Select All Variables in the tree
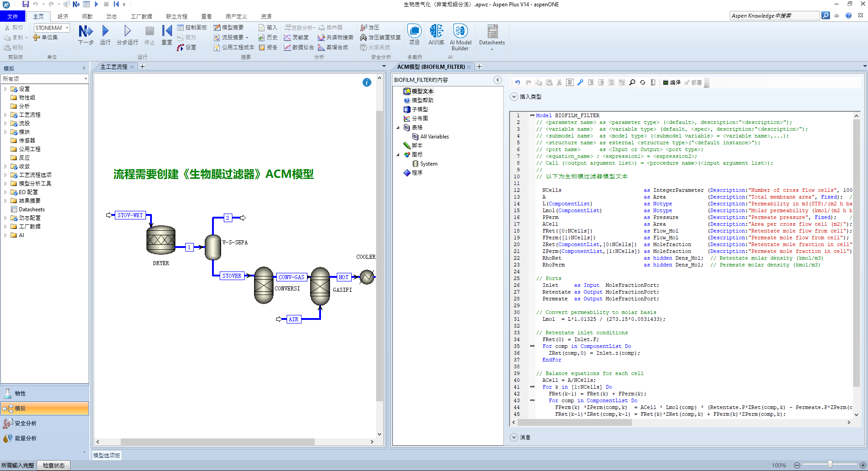The width and height of the screenshot is (868, 471). point(430,137)
